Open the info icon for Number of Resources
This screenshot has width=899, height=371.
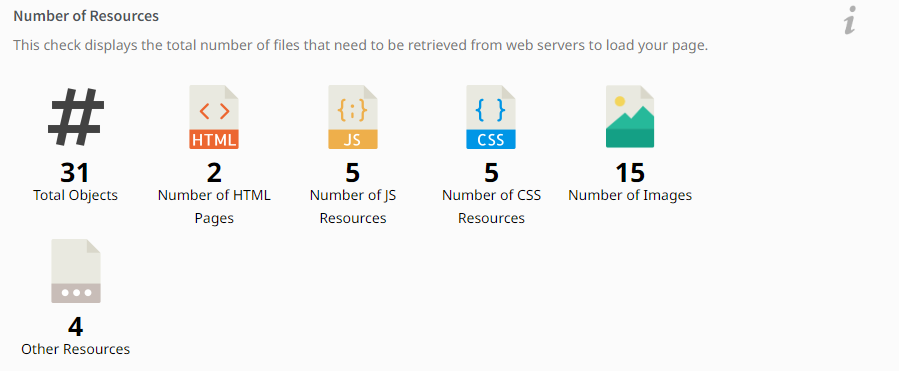[850, 21]
